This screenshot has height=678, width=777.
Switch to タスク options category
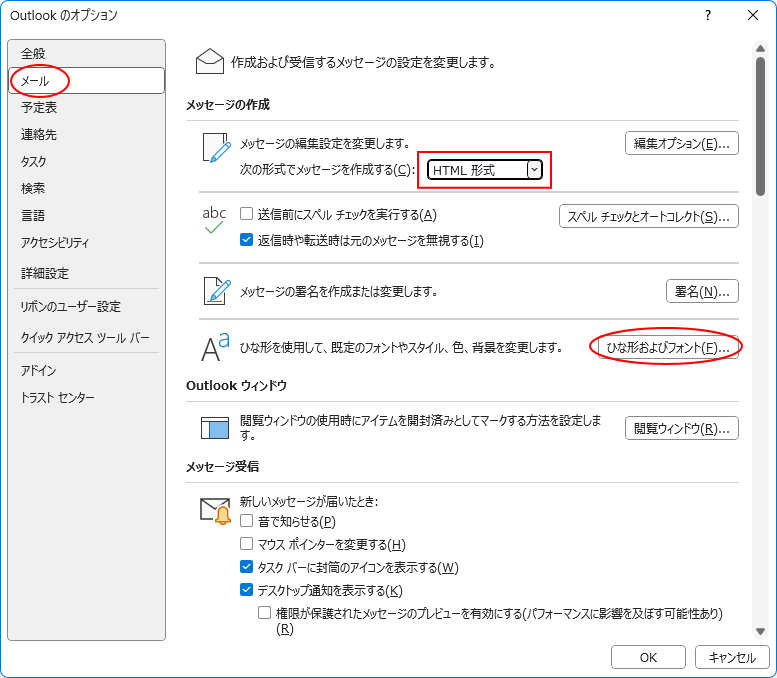coord(87,161)
